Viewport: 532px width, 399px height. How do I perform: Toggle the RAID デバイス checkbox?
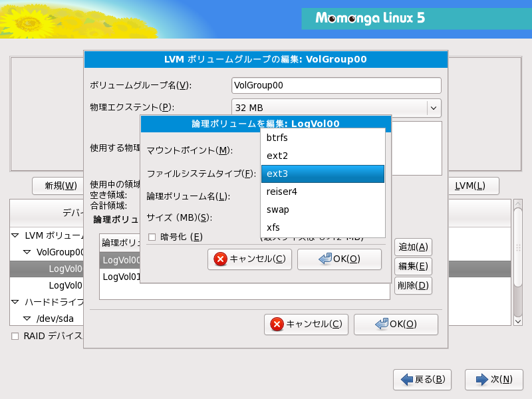coord(15,336)
